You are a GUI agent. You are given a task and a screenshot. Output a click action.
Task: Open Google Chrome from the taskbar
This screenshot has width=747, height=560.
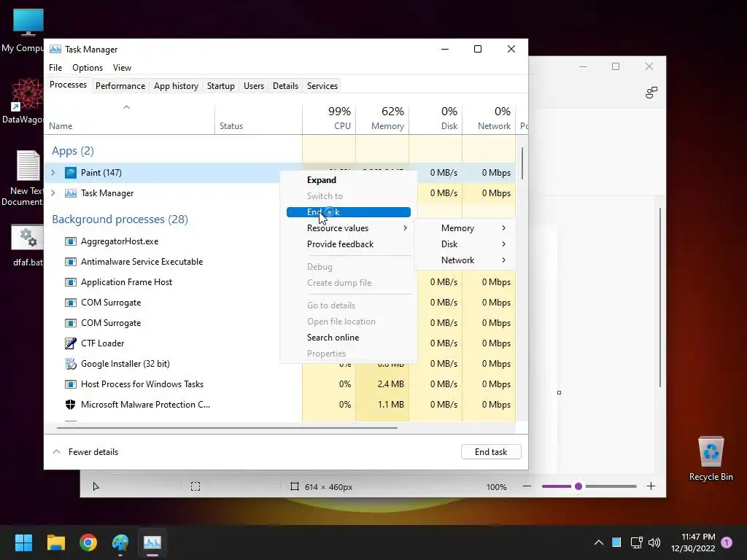pyautogui.click(x=88, y=542)
